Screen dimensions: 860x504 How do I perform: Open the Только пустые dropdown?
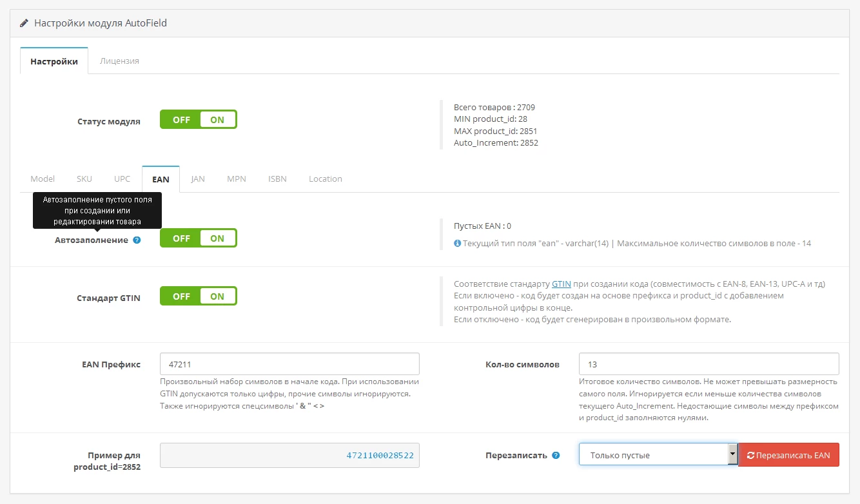click(x=658, y=454)
